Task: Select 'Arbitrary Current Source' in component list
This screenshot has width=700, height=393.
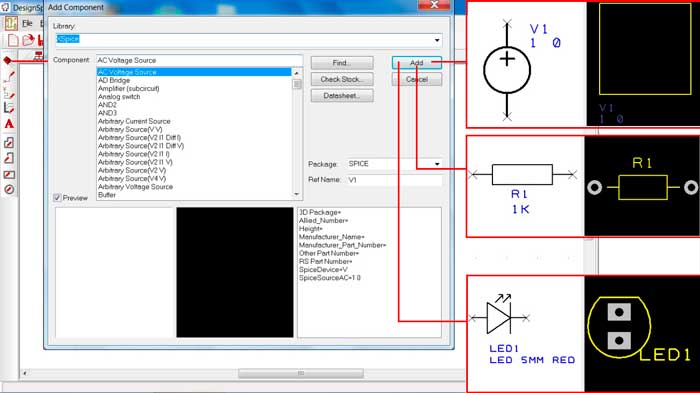Action: tap(134, 121)
